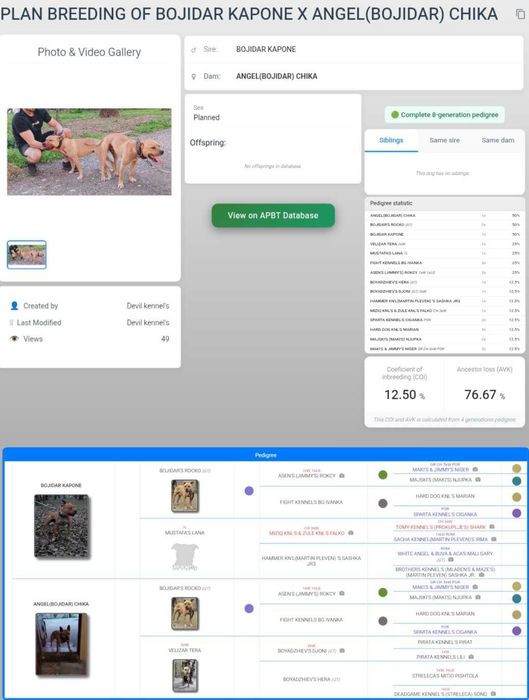Screen dimensions: 529x700
Task: Open BOYADZHIEV'S HERA pedigree entry
Action: coord(311,679)
